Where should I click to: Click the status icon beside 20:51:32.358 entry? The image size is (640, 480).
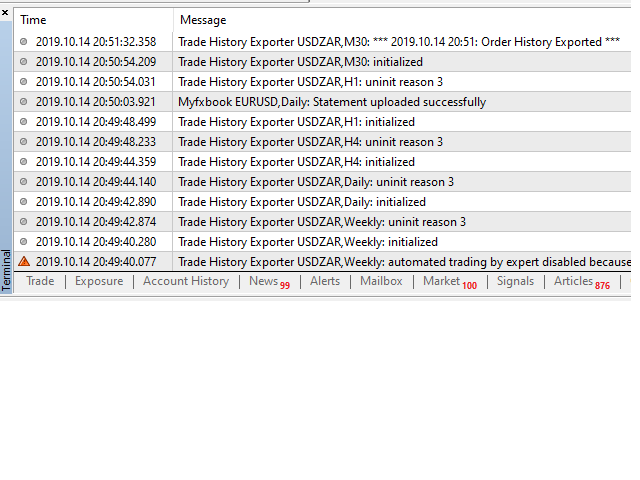pyautogui.click(x=24, y=42)
